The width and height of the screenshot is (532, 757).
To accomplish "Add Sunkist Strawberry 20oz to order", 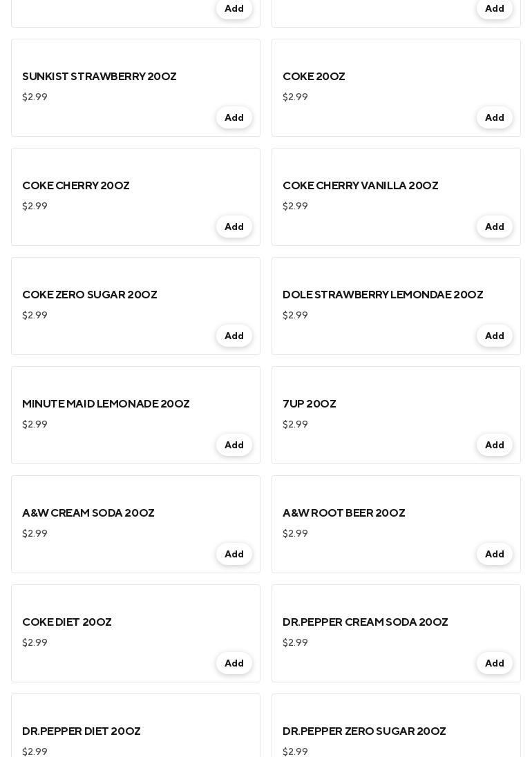I will [x=234, y=117].
